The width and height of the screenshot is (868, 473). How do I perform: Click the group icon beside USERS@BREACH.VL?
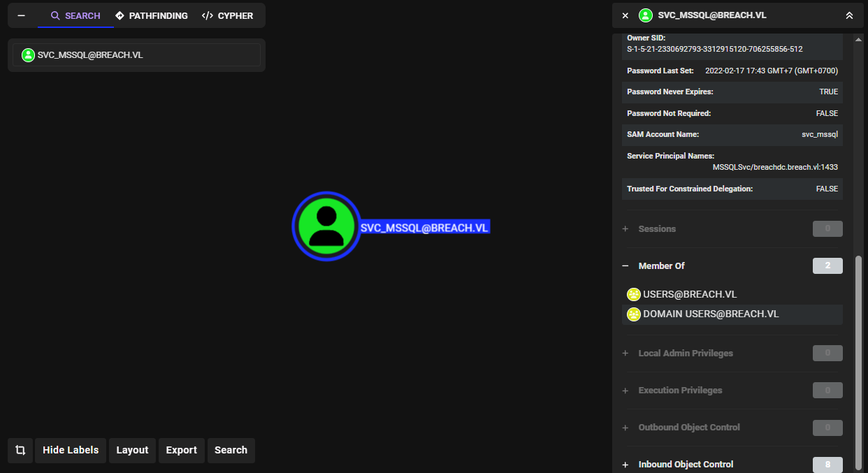(x=634, y=294)
